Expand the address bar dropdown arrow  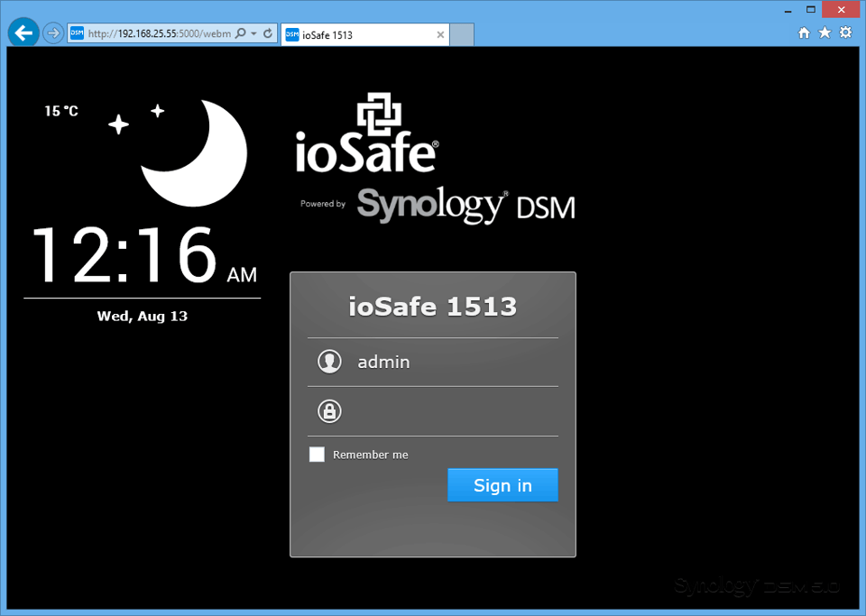click(254, 33)
